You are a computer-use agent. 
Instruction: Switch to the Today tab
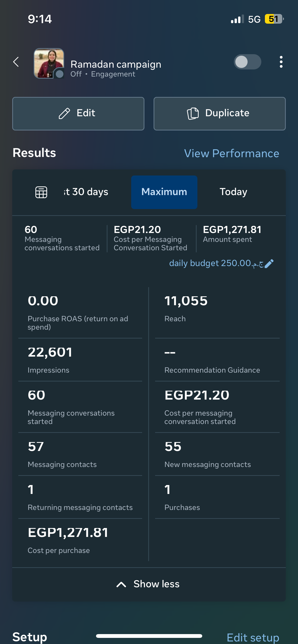[233, 192]
